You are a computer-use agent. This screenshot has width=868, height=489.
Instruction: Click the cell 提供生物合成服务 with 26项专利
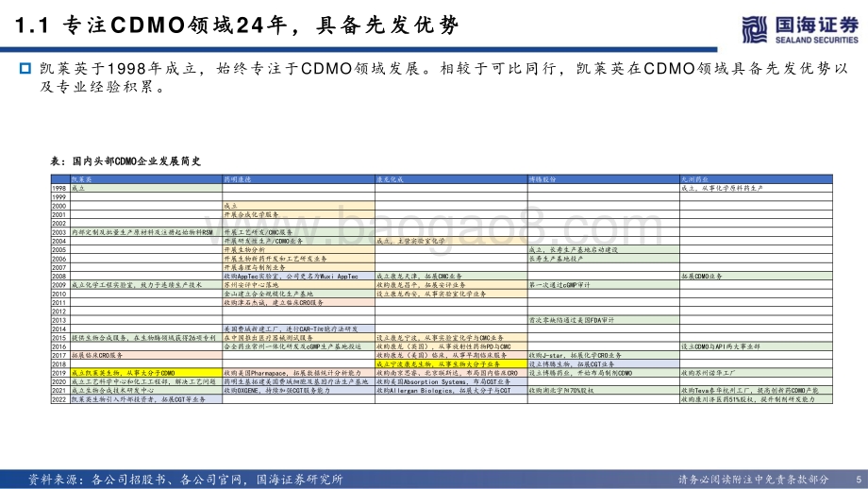(146, 338)
